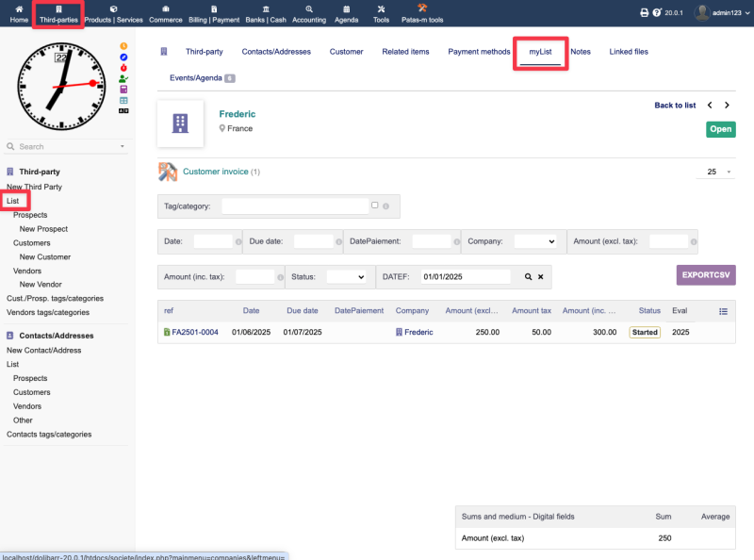Click the print icon in top bar

pyautogui.click(x=644, y=13)
